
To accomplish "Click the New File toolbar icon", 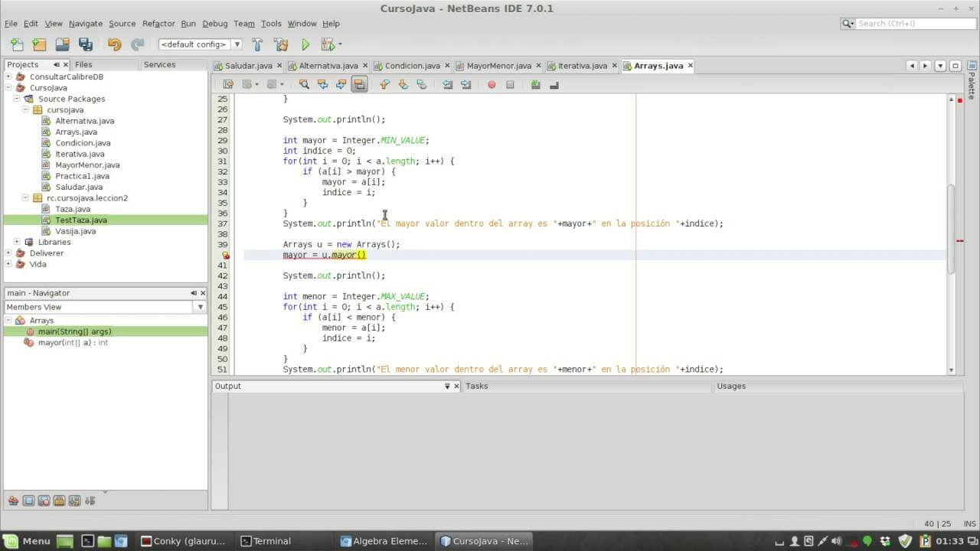I will pos(17,44).
